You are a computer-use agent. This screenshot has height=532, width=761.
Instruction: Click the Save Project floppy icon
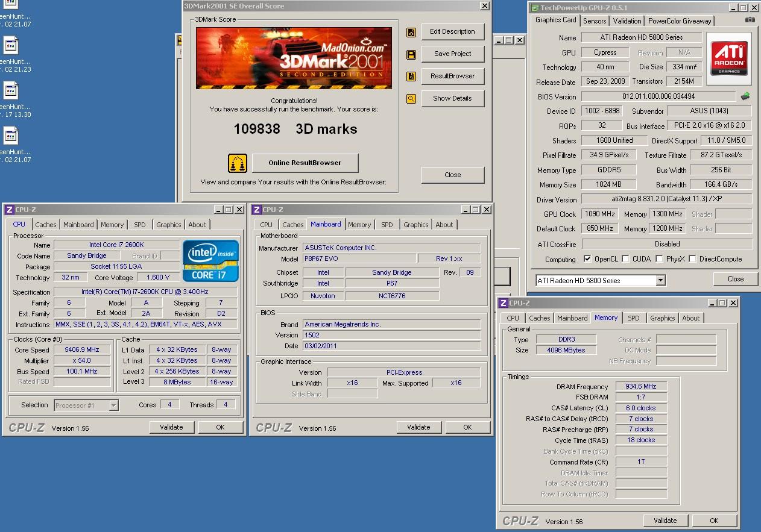[411, 54]
